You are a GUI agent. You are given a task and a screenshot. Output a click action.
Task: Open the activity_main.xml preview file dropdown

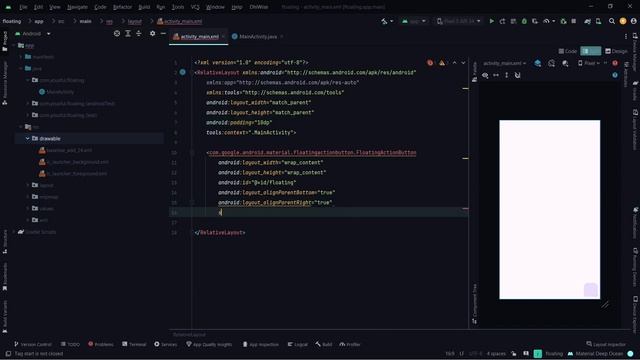click(x=504, y=63)
